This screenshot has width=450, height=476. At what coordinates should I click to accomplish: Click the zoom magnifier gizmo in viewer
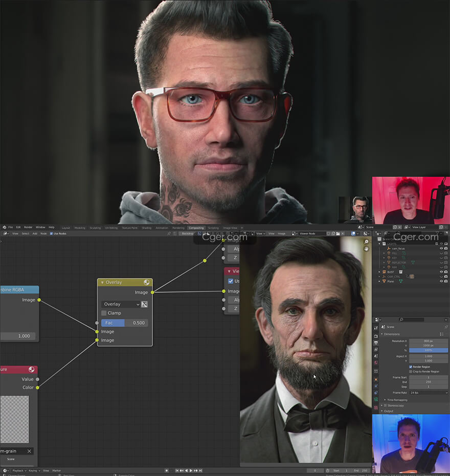pyautogui.click(x=366, y=242)
